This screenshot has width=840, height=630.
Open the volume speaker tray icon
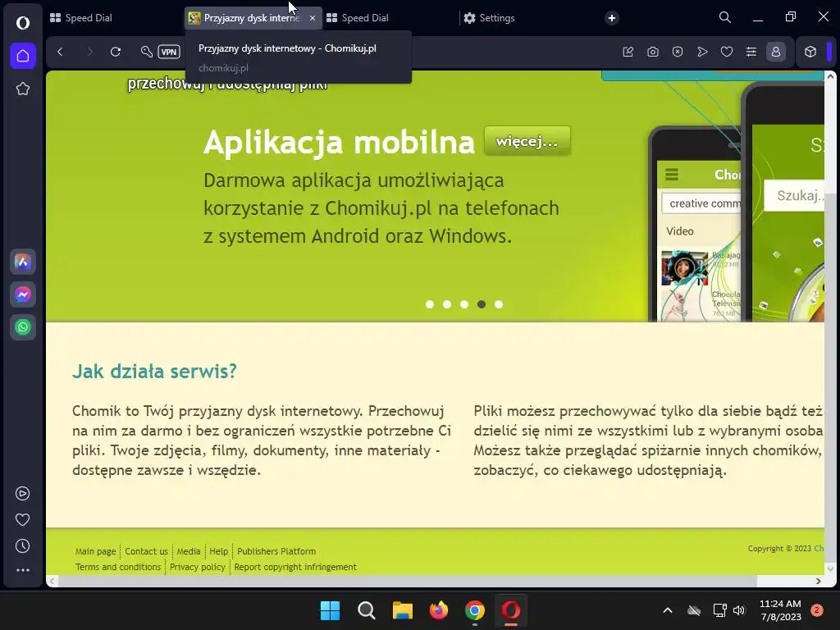click(739, 610)
